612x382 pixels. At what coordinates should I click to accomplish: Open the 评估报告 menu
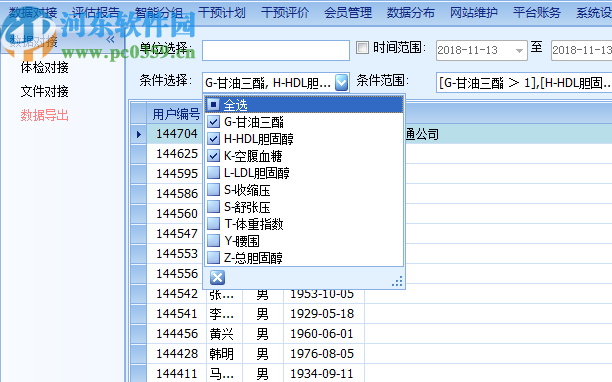[96, 12]
